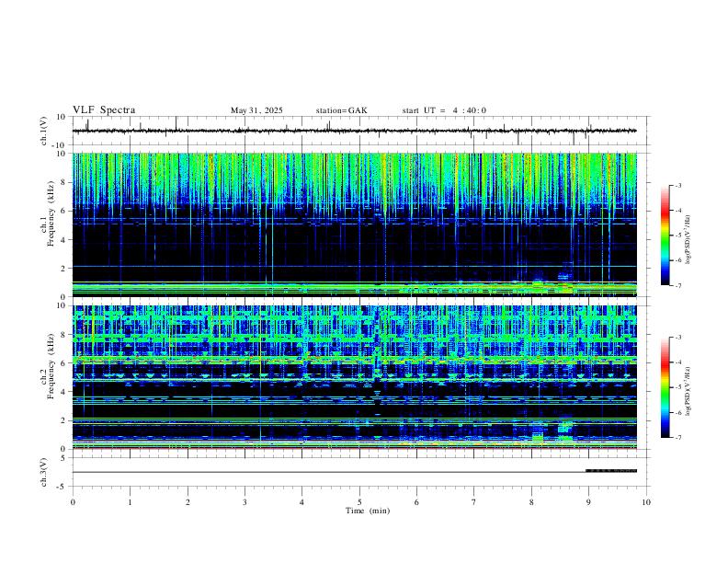
Task: Click the 'ch.1(V)' waveform axis label
Action: [44, 131]
